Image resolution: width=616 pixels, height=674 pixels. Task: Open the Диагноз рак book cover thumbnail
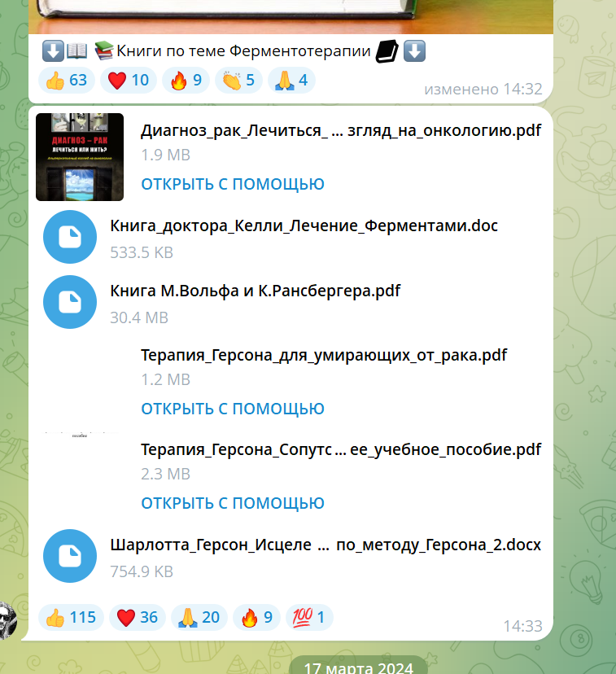click(80, 157)
